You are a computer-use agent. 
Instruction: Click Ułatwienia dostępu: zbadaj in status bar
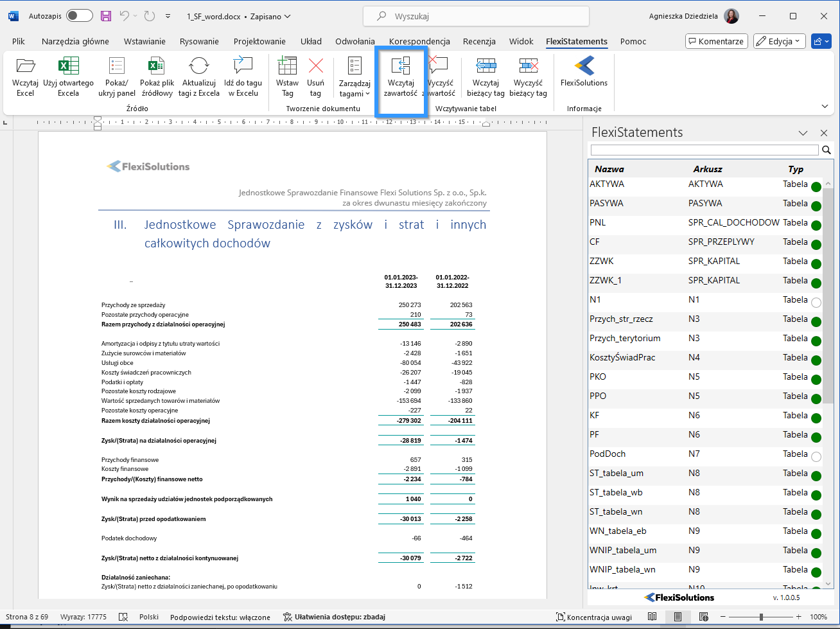click(334, 617)
